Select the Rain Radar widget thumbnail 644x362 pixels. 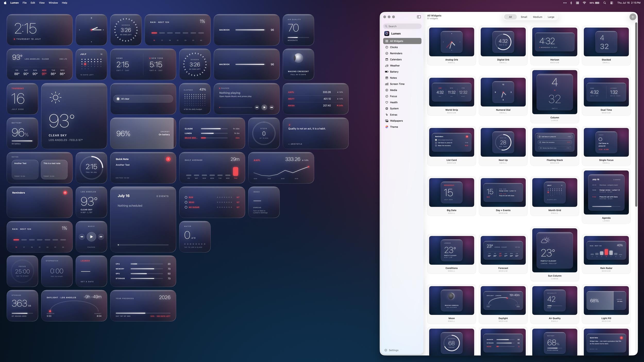606,250
